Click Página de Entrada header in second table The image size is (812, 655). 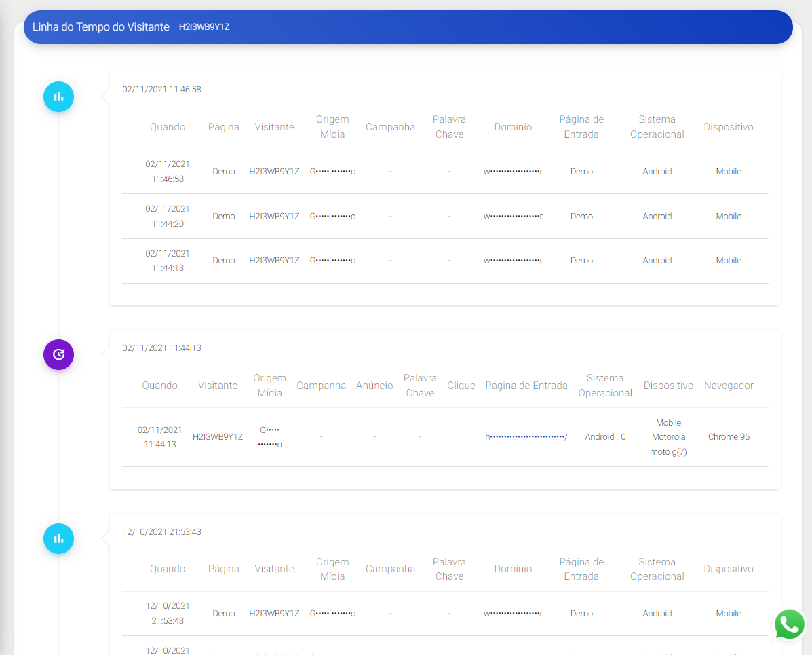tap(526, 386)
